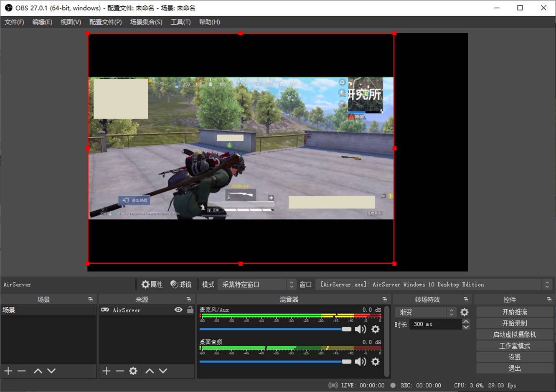556x392 pixels.
Task: Click the 麦克风/Aux volume slider handle
Action: pyautogui.click(x=347, y=329)
